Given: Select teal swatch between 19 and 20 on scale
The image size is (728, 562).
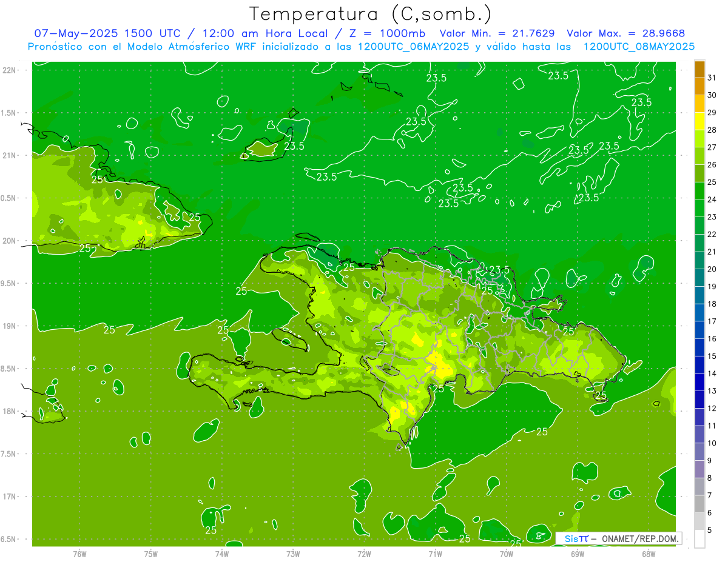Looking at the screenshot, I should point(699,278).
